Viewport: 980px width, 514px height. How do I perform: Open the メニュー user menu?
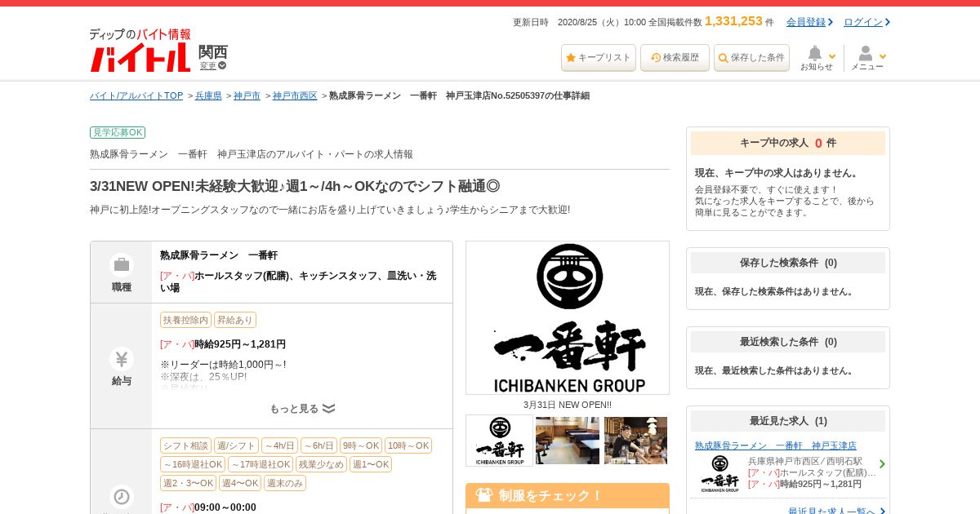(x=868, y=58)
